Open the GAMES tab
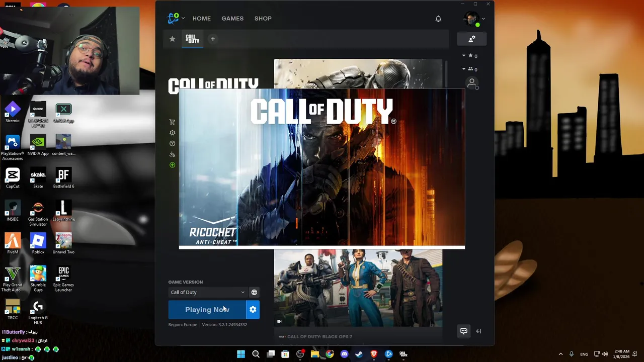Screen dimensions: 644x362 [232, 19]
